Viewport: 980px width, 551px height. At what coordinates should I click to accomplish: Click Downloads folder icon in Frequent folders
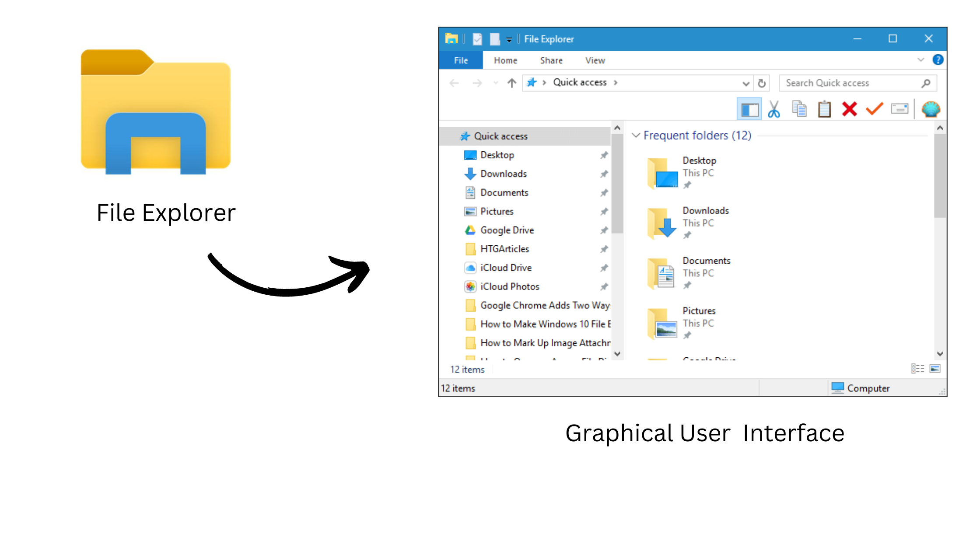point(663,223)
